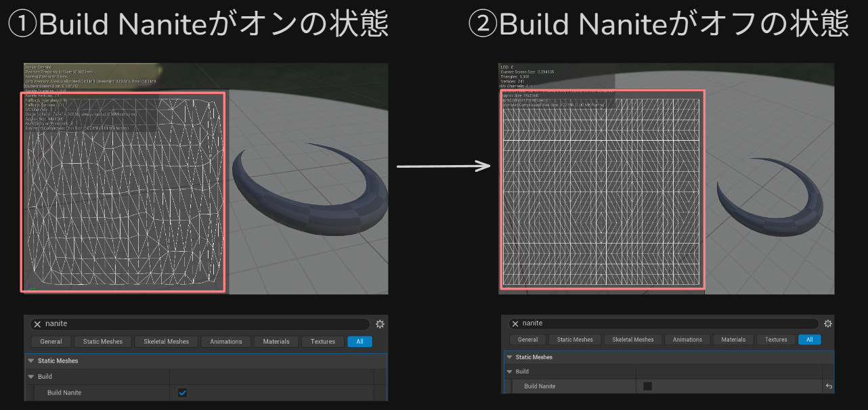Click the All filter in left panel

(x=360, y=342)
